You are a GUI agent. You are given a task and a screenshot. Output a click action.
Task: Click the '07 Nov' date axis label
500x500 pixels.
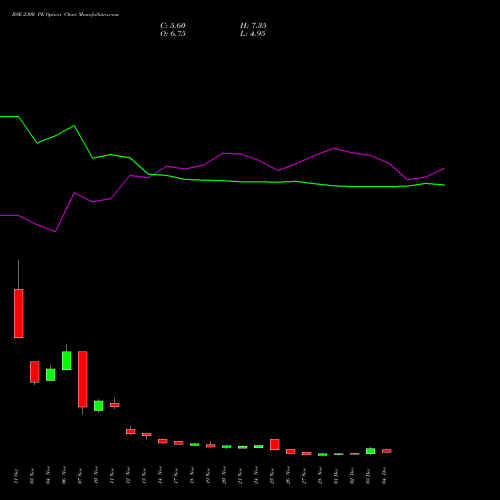[80, 476]
